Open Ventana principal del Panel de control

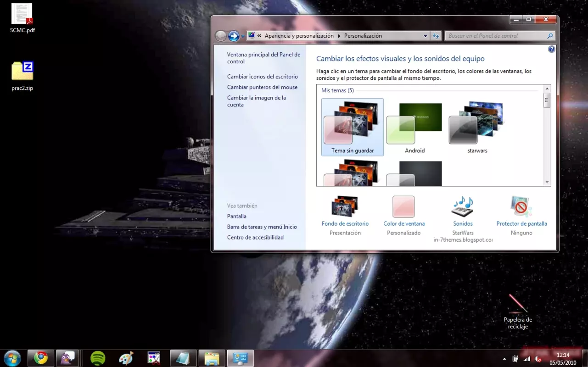pos(263,58)
